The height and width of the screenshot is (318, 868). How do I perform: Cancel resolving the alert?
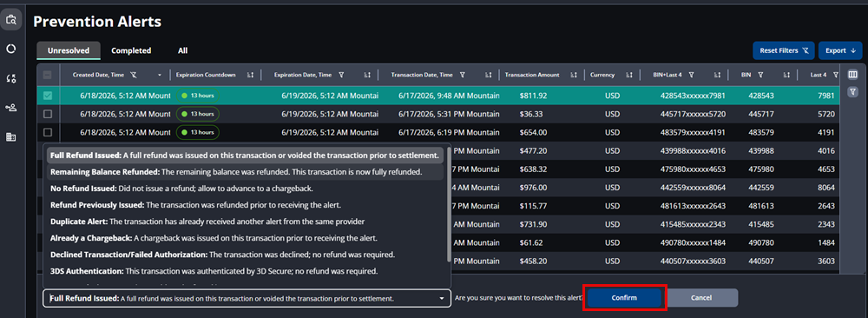(x=701, y=297)
